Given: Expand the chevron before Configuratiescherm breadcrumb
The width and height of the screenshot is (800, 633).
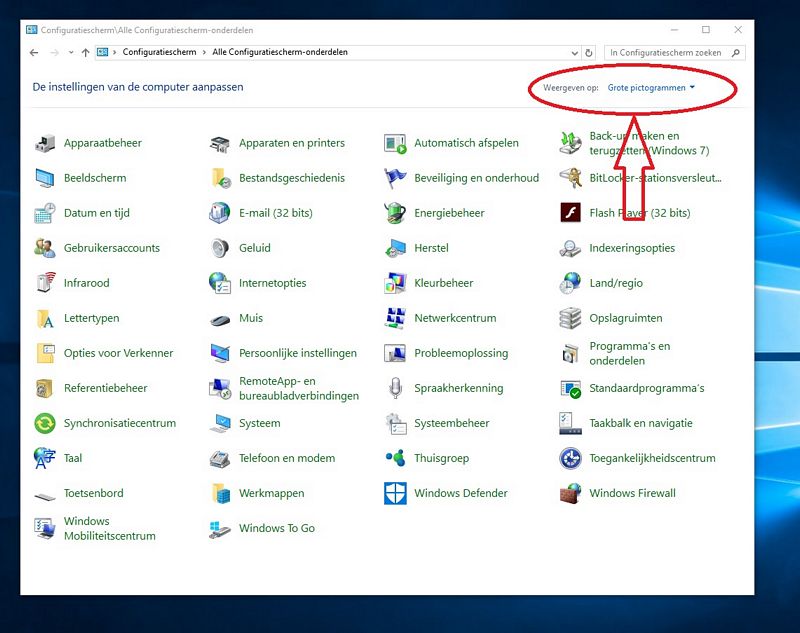Looking at the screenshot, I should (x=114, y=52).
